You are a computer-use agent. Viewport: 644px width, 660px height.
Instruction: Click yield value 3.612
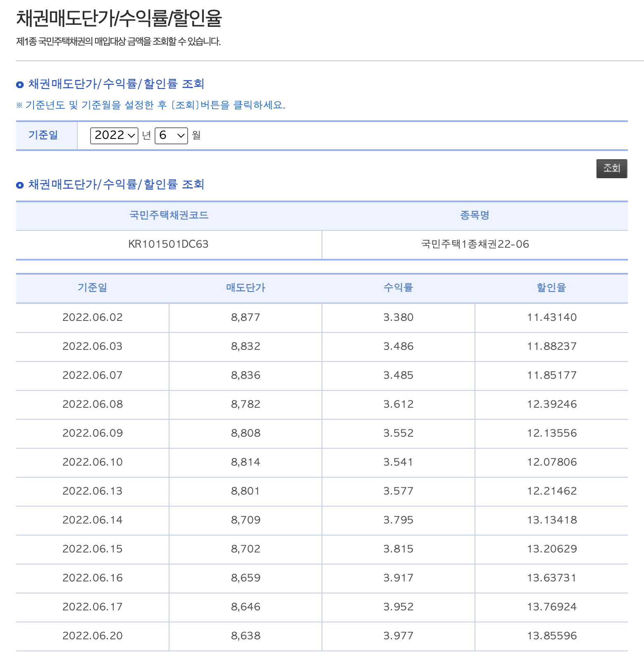[x=398, y=404]
